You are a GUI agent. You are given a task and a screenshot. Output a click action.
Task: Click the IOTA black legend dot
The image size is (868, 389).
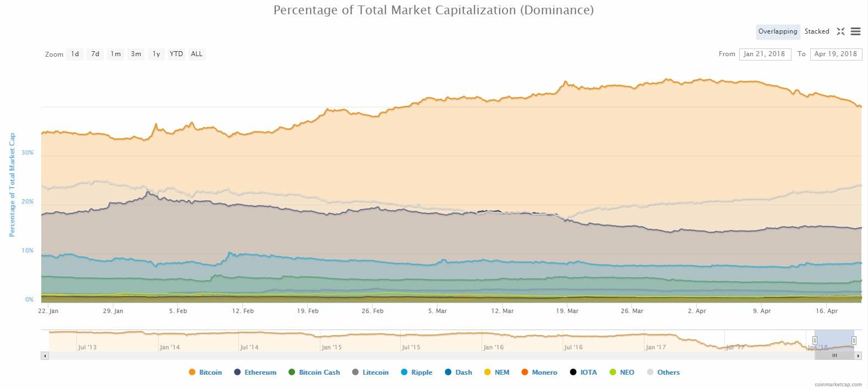573,372
